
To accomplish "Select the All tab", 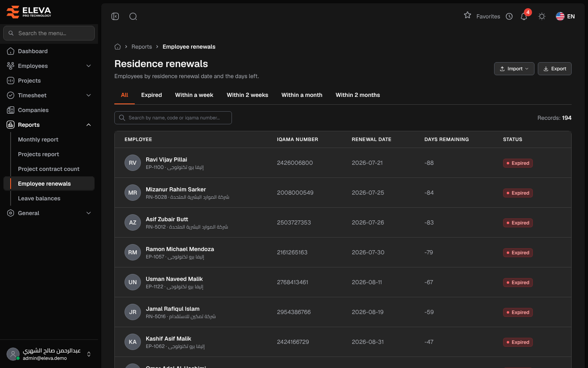I will [x=125, y=95].
